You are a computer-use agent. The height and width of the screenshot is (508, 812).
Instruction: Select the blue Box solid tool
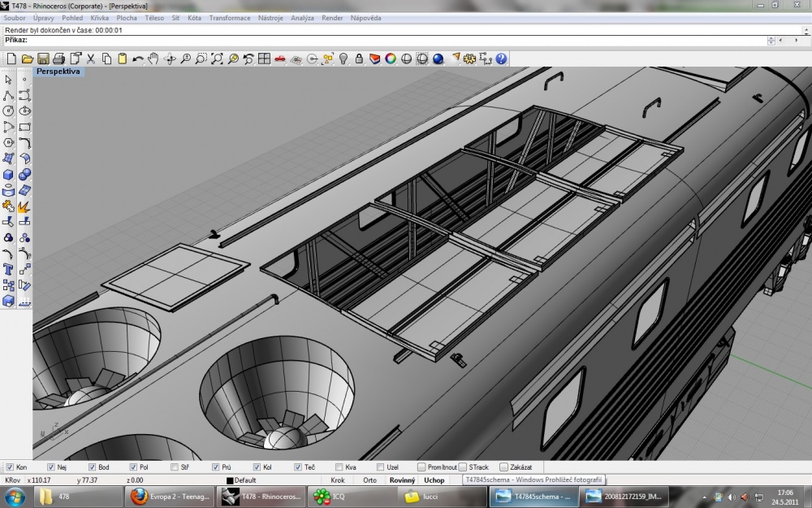pos(8,175)
